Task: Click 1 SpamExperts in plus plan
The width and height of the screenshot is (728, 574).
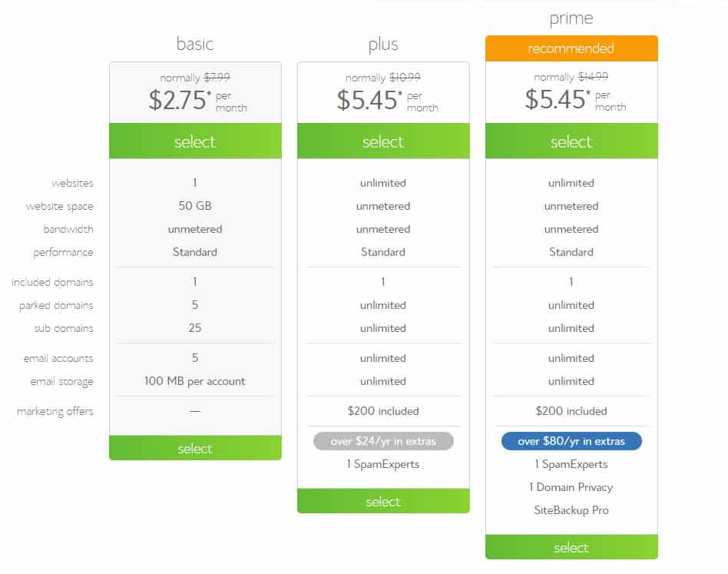Action: click(383, 464)
